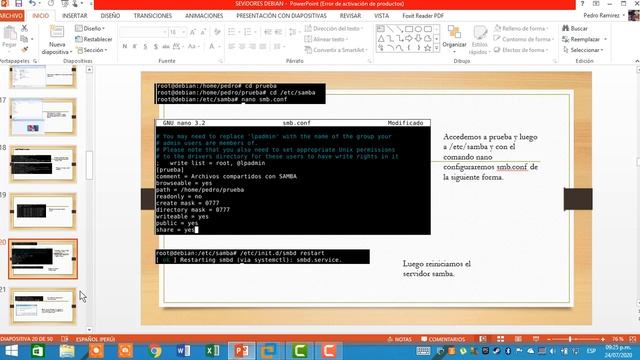
Task: Open Excel from the taskbar
Action: pyautogui.click(x=212, y=351)
